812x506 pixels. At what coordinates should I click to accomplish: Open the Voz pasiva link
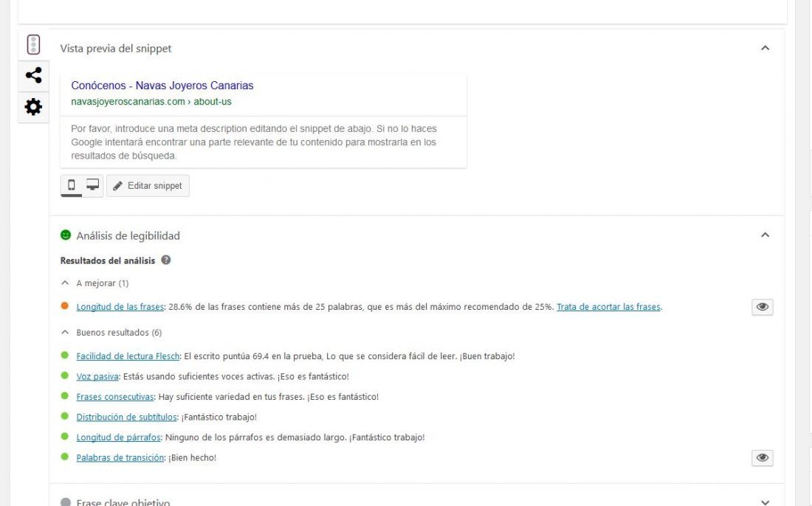[x=97, y=377]
